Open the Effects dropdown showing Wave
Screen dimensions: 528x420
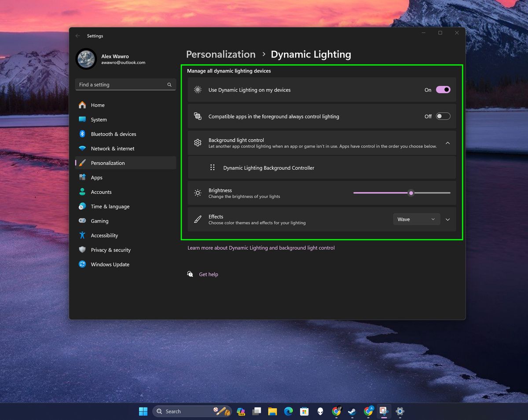pos(416,219)
